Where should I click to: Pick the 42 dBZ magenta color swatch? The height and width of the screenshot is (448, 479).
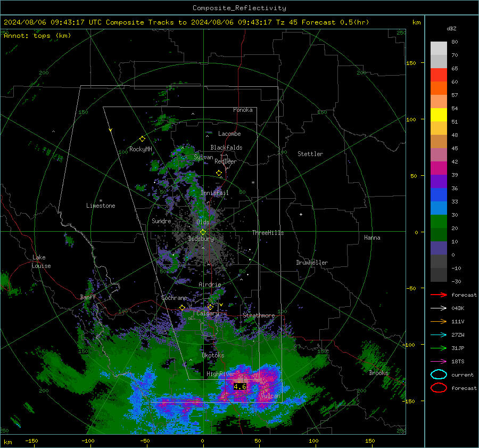click(x=439, y=168)
